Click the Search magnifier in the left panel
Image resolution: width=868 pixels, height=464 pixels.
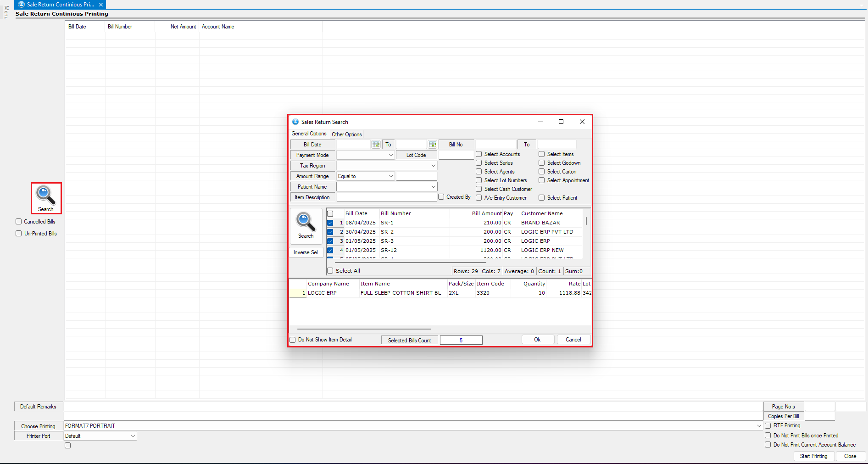click(46, 196)
